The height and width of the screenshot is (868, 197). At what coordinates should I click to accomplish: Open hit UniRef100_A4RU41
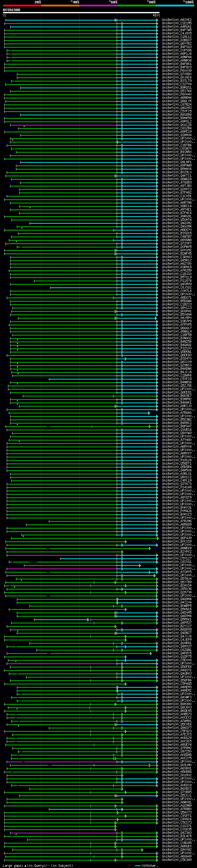[176, 26]
